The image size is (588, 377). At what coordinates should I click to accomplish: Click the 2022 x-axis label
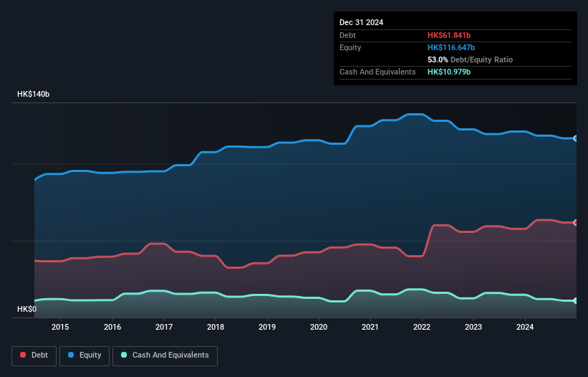coord(422,327)
